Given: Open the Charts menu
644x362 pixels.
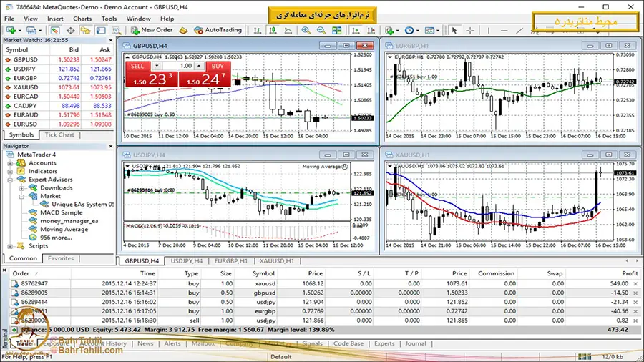Looking at the screenshot, I should click(82, 19).
